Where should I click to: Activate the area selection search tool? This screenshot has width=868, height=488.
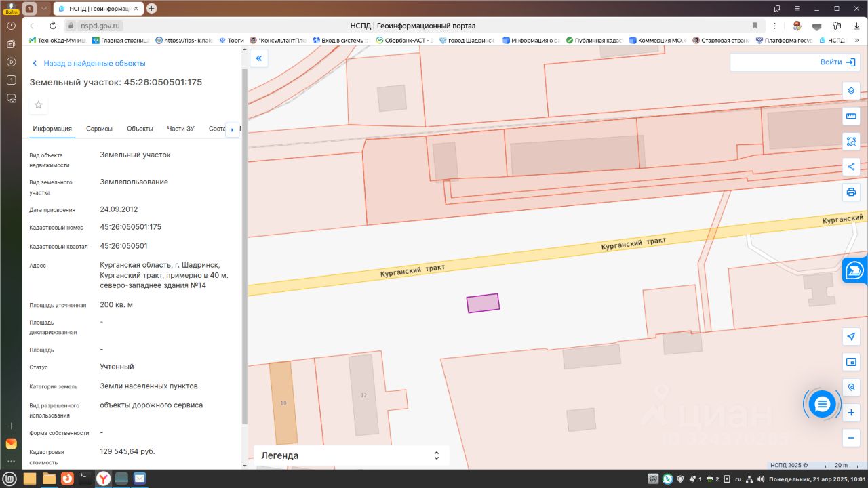(851, 142)
